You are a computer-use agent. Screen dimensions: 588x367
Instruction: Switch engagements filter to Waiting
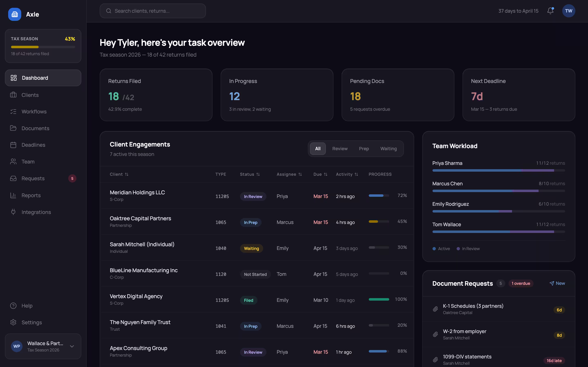(388, 149)
